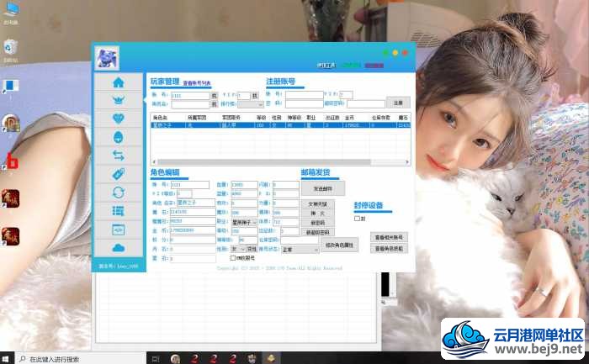Click the 查看账号列表 link
The width and height of the screenshot is (589, 364).
(197, 83)
